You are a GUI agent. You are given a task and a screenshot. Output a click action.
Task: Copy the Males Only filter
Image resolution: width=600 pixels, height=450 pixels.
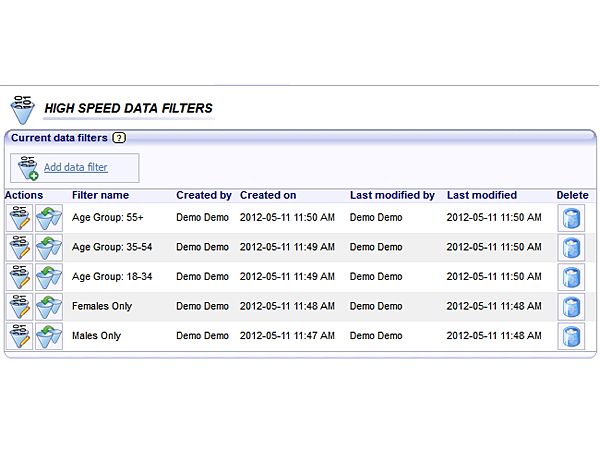pos(49,336)
